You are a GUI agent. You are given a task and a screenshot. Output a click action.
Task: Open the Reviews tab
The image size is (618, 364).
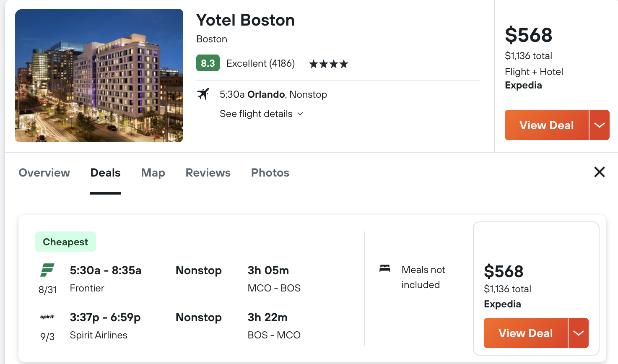[208, 173]
